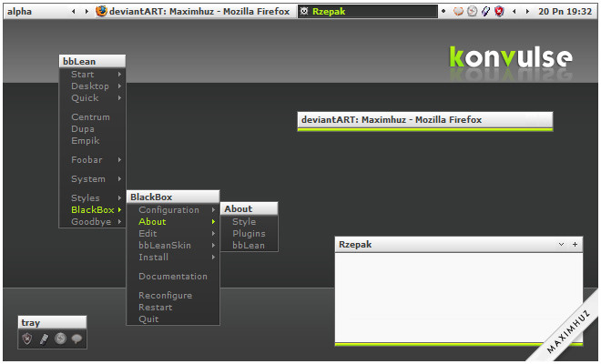Image resolution: width=601 pixels, height=364 pixels.
Task: Expand the Configuration submenu arrow
Action: click(213, 210)
